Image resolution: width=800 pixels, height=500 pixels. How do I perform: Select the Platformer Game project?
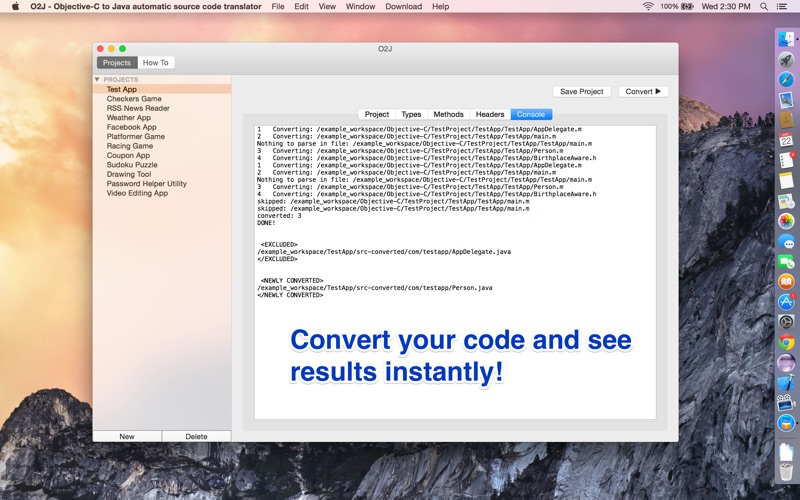click(162, 136)
